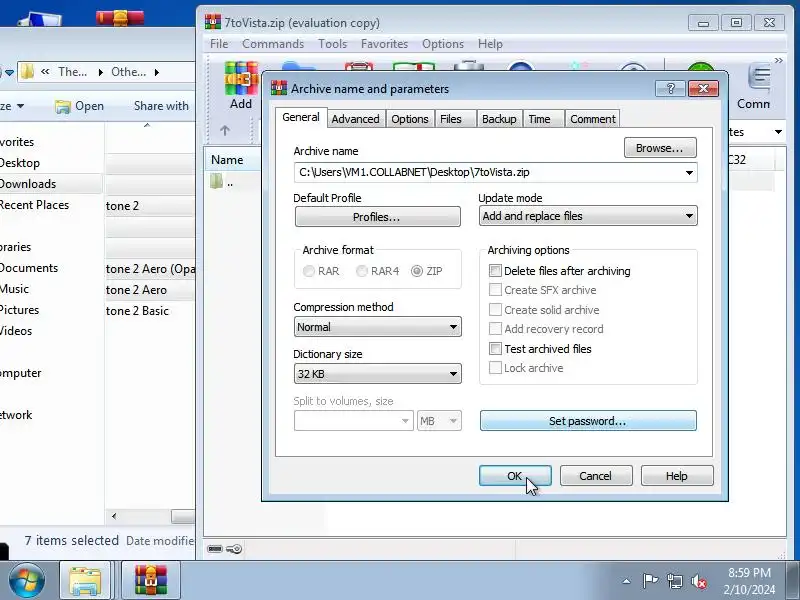Select Documents in Explorer sidebar

(x=29, y=268)
